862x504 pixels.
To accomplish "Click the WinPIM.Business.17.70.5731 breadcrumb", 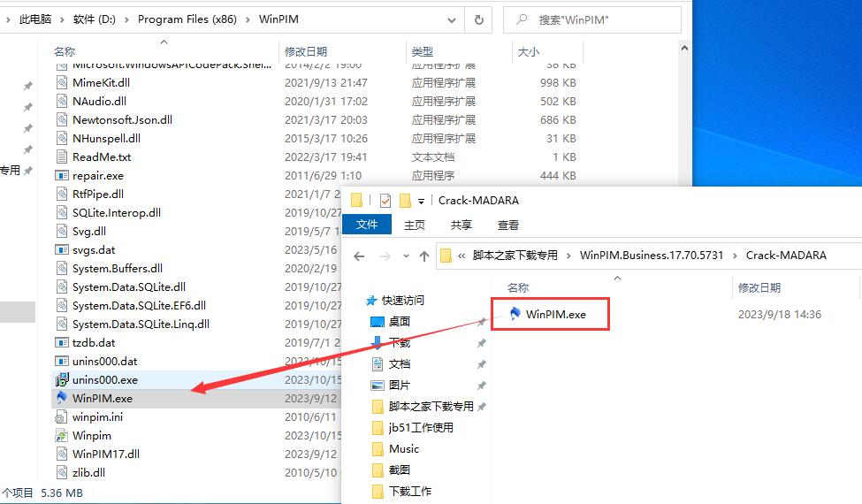I will click(652, 256).
